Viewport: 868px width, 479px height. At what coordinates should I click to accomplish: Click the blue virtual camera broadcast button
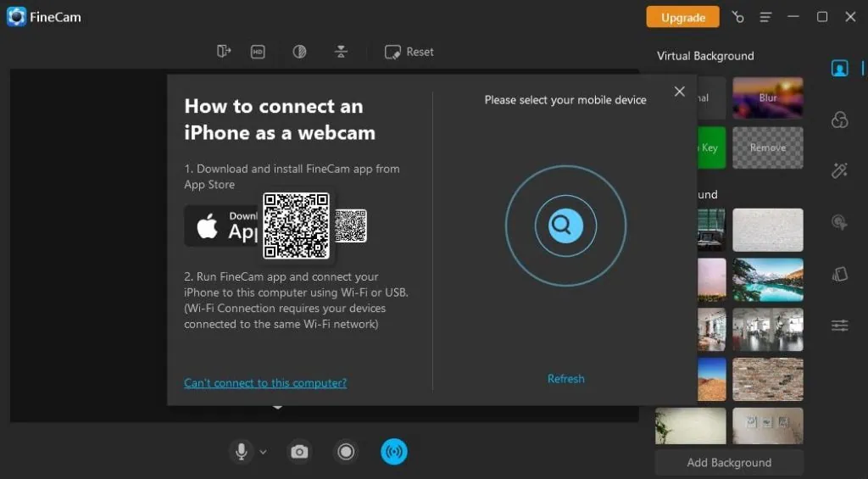click(x=394, y=452)
